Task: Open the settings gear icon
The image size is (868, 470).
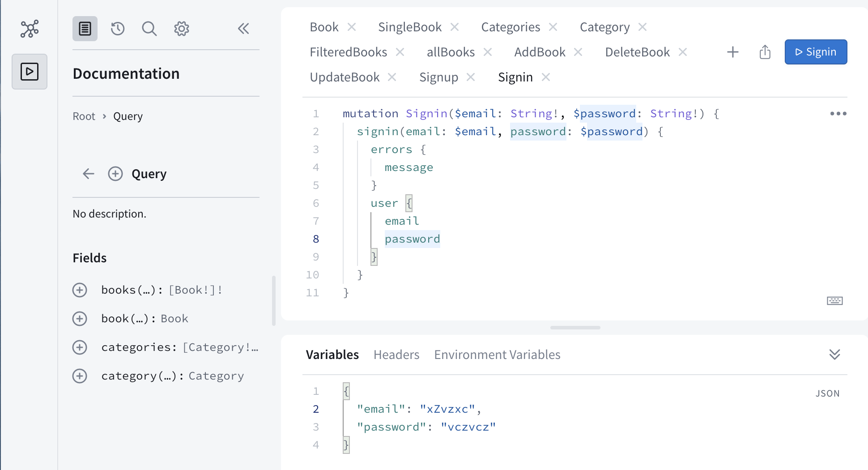Action: [x=182, y=29]
